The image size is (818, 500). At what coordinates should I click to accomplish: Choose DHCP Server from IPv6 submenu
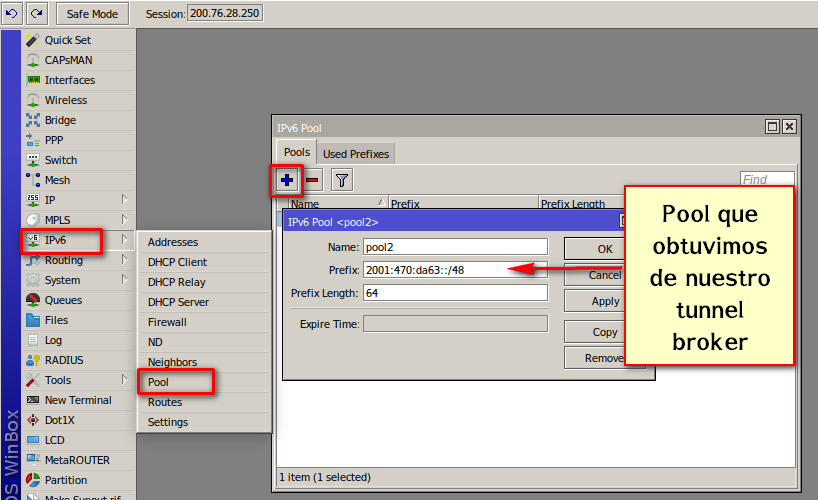178,302
